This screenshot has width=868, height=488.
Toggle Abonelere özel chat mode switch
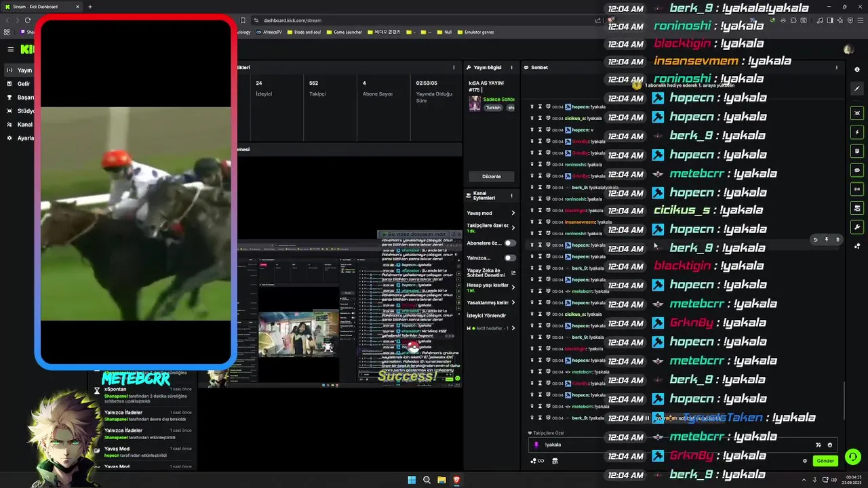coord(510,243)
